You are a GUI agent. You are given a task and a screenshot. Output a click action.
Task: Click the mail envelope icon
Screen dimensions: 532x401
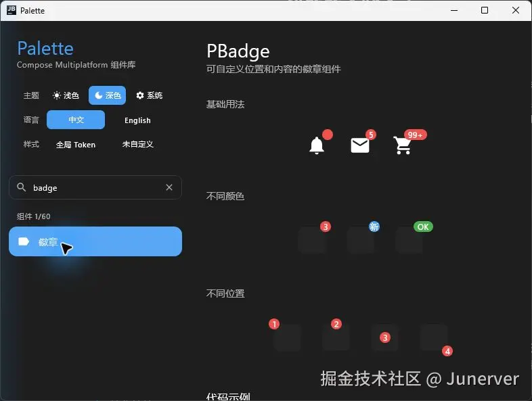pyautogui.click(x=360, y=145)
